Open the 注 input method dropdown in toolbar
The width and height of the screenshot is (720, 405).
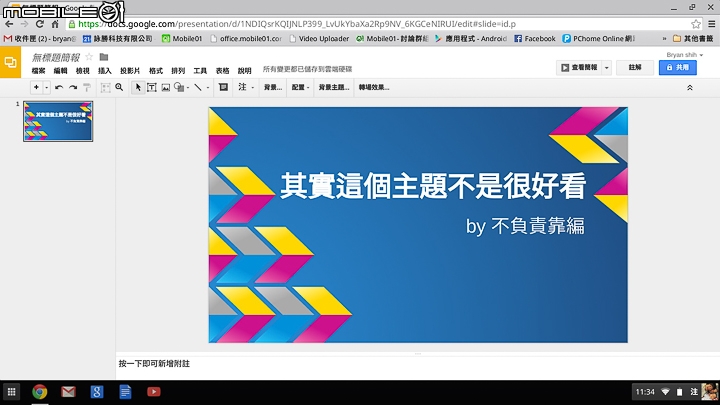click(x=246, y=87)
